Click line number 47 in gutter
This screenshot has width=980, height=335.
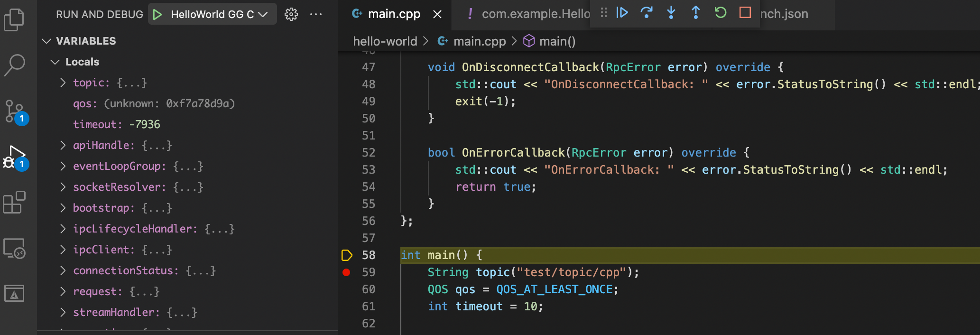369,67
